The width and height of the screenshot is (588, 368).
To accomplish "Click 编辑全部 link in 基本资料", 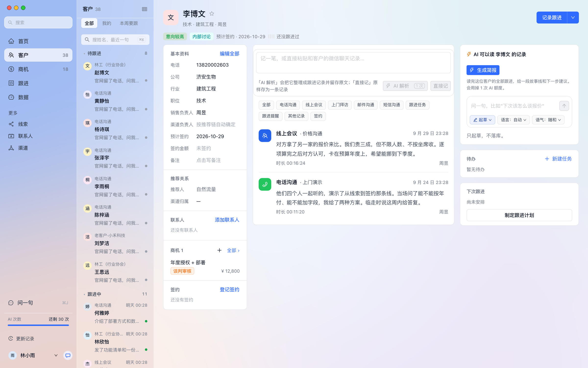I will click(x=229, y=54).
